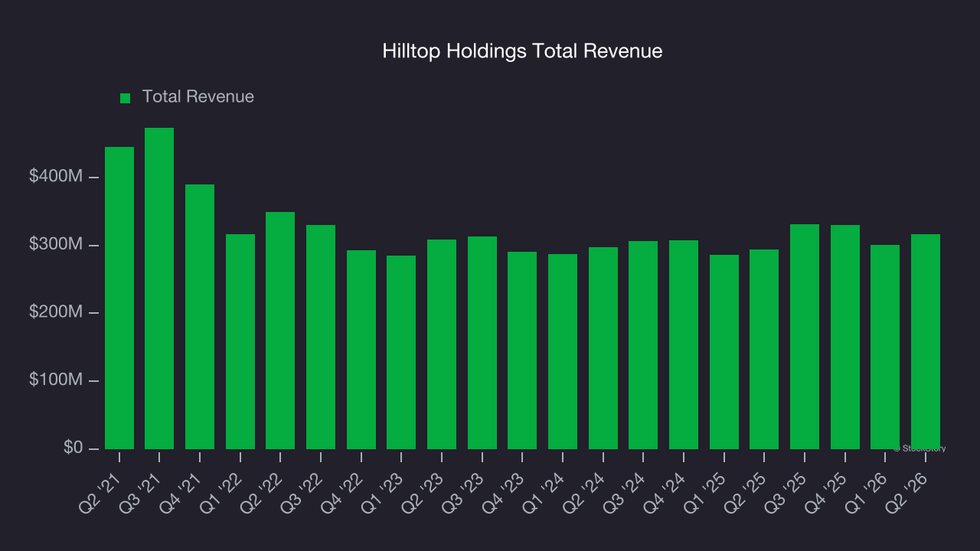The image size is (980, 551).
Task: Click the green Total Revenue legend swatch
Action: [x=126, y=98]
